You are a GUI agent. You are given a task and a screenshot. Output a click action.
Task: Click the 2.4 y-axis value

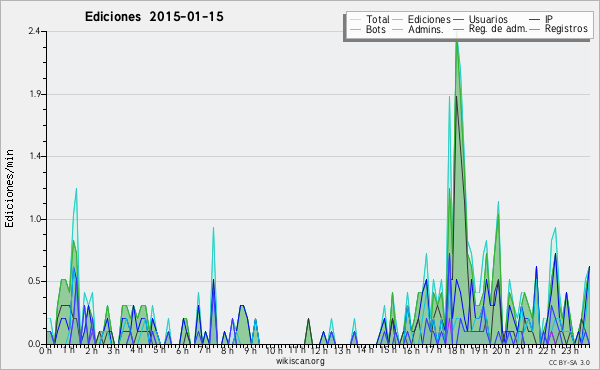point(34,31)
